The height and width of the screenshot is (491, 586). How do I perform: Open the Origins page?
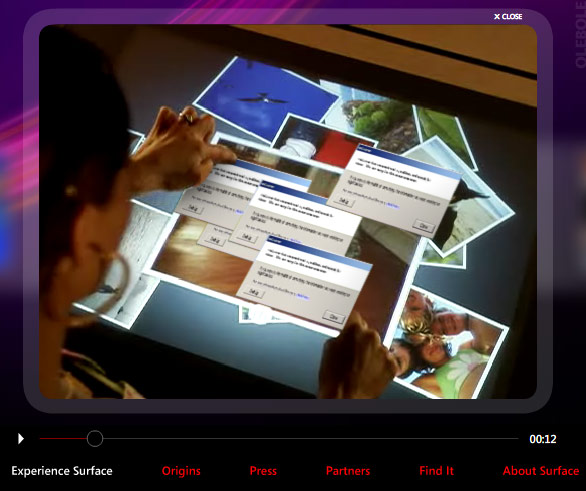coord(181,471)
